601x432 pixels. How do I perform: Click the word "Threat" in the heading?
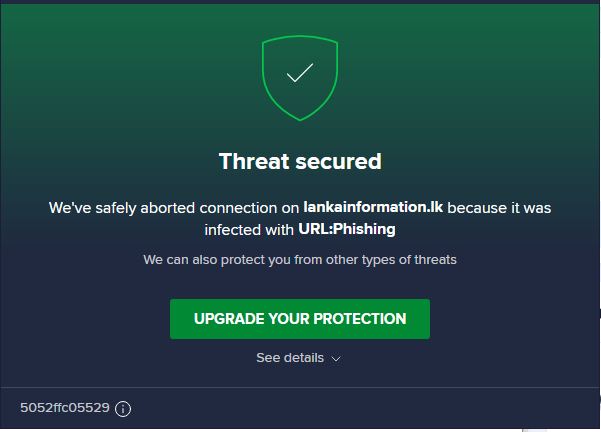click(x=255, y=160)
